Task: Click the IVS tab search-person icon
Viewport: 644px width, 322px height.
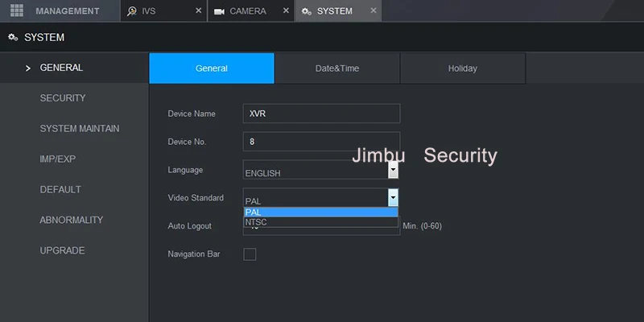Action: (x=132, y=11)
